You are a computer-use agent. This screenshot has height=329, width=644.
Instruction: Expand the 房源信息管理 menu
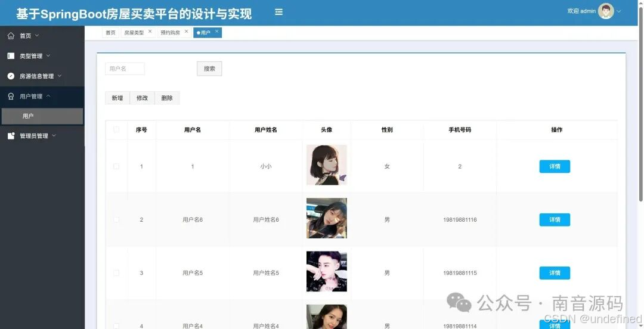coord(60,76)
